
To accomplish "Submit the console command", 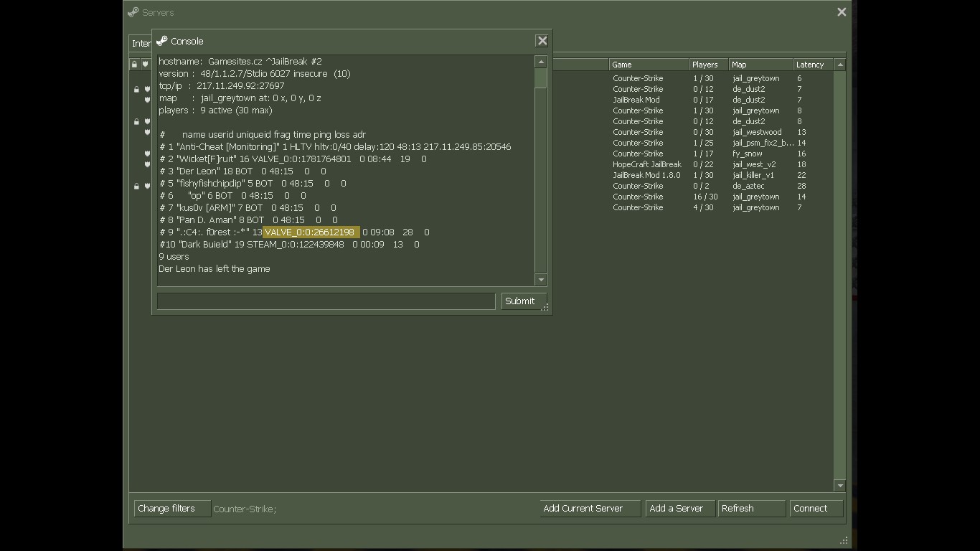I will click(524, 301).
